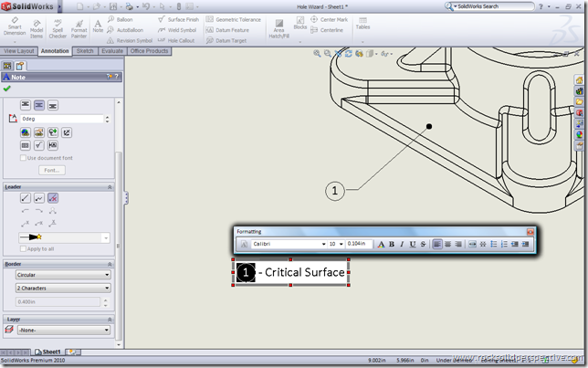Screen dimensions: 588x368
Task: Choose the AutoBalloon command
Action: pos(125,30)
